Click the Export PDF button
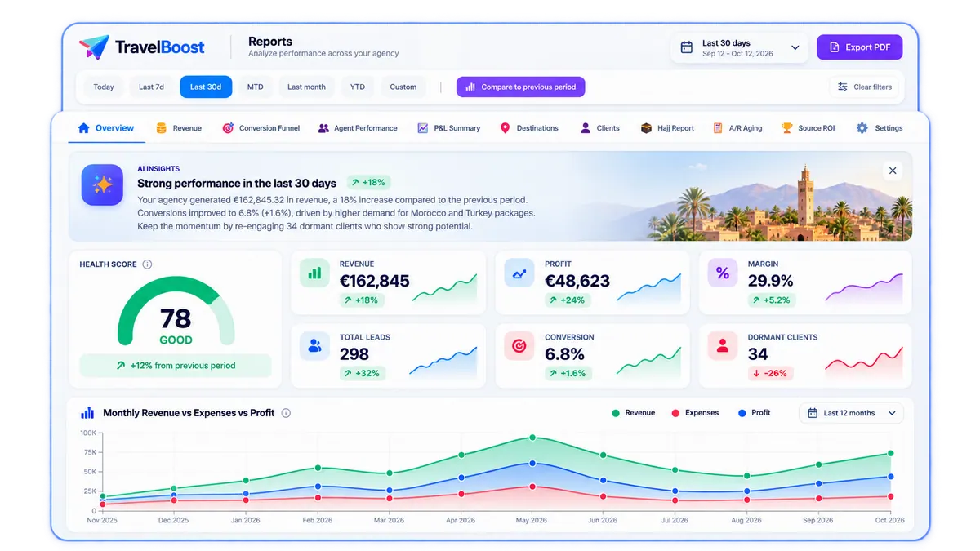Image resolution: width=980 pixels, height=551 pixels. pos(859,47)
